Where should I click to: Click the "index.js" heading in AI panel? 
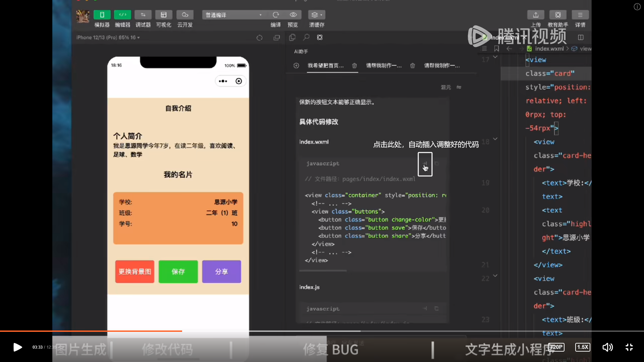(309, 287)
